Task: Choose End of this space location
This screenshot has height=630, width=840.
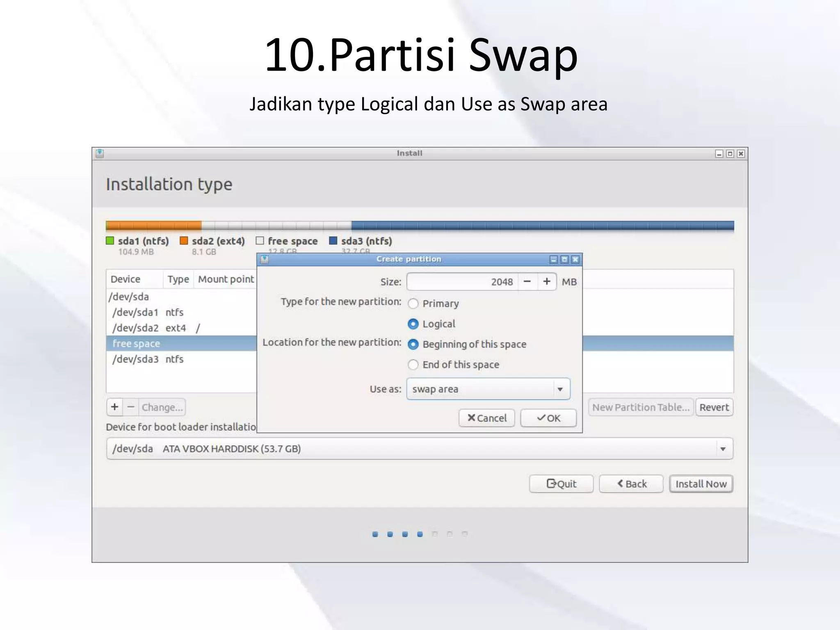Action: click(413, 365)
